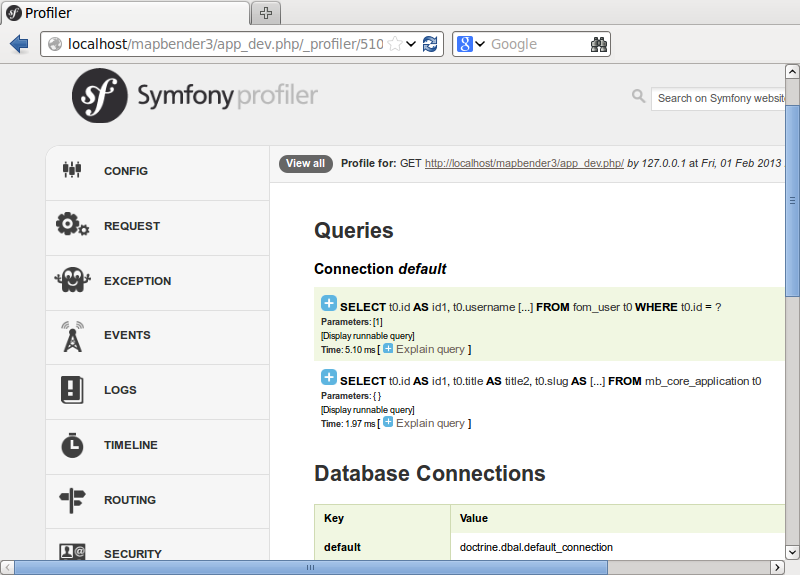Click the scroll left arrow
Viewport: 800px width, 575px height.
(8, 567)
